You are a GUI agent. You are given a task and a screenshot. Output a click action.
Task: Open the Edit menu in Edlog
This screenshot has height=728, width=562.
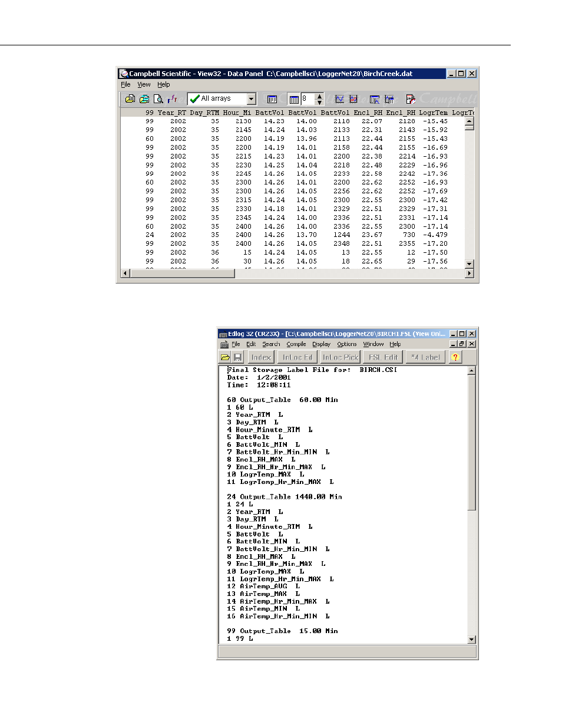point(251,344)
